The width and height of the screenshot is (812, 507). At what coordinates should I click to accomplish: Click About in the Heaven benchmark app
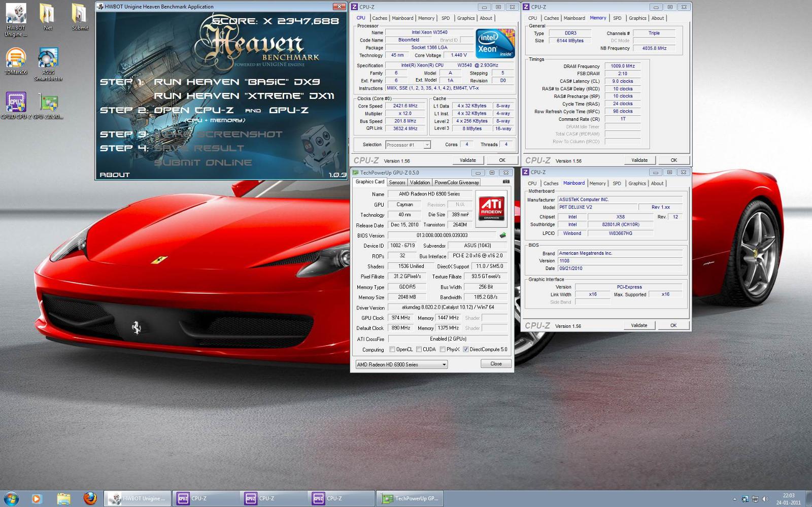pyautogui.click(x=115, y=175)
